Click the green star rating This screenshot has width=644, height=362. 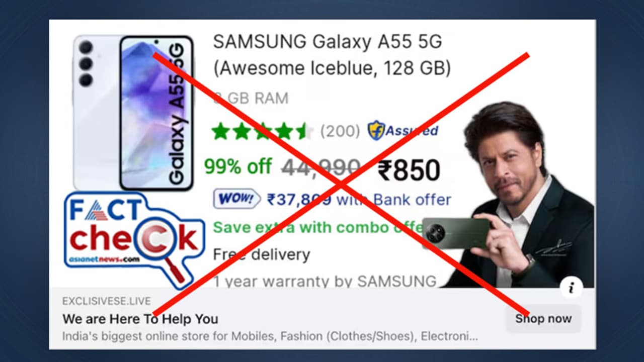tap(262, 131)
